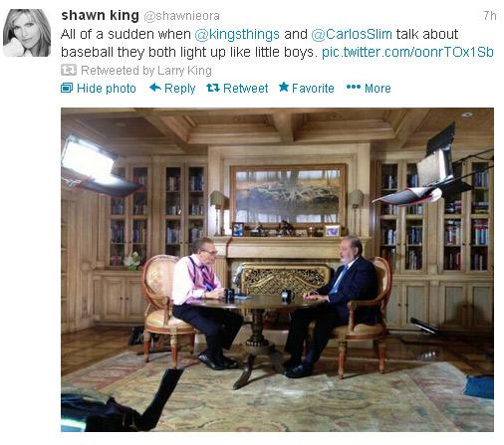Open the pic.twitter.com/oonrTOx1Sb link
Screen dimensions: 504x445
[x=407, y=52]
